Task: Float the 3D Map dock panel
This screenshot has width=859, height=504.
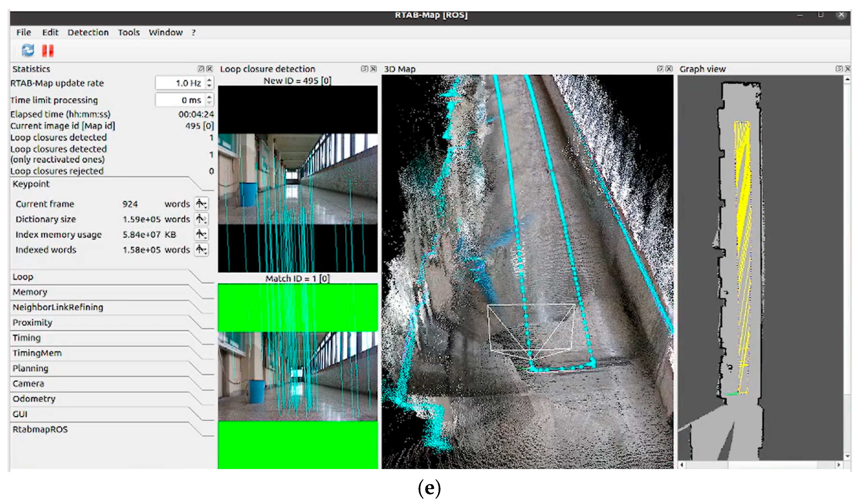Action: (x=660, y=69)
